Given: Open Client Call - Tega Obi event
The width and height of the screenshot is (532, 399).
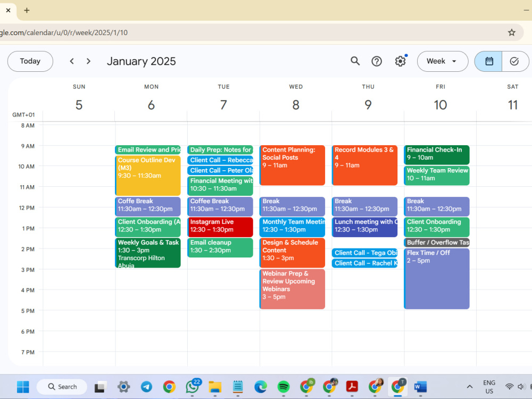Looking at the screenshot, I should [365, 253].
